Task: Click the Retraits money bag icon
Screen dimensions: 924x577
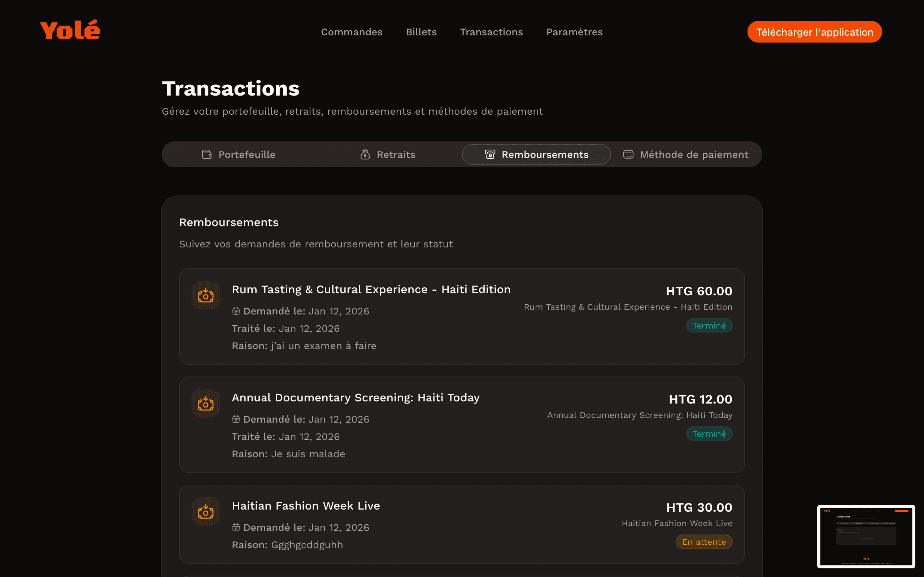Action: 365,155
